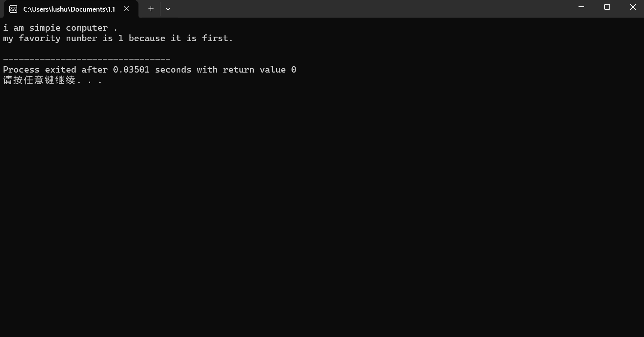
Task: Maximize the terminal window
Action: click(x=607, y=7)
